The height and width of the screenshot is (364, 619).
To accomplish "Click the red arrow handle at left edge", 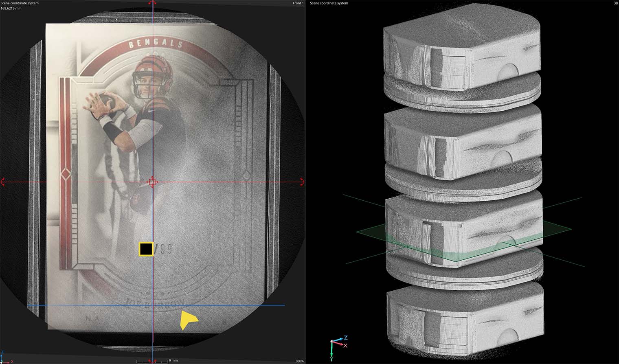I will (2, 182).
